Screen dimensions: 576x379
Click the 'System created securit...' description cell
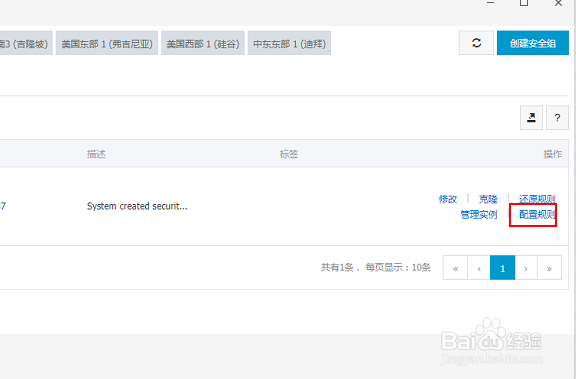click(137, 206)
